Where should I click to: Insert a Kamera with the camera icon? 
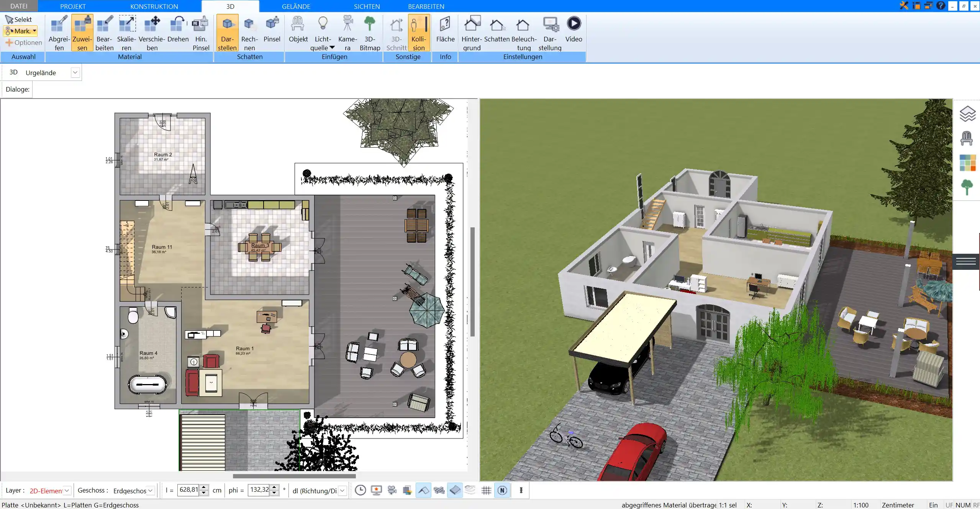[x=347, y=33]
